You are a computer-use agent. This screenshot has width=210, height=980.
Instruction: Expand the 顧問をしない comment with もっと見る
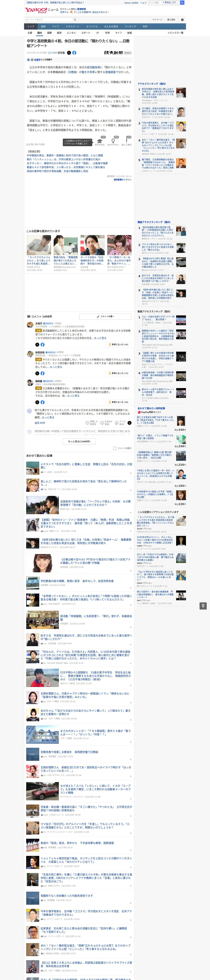48,417
